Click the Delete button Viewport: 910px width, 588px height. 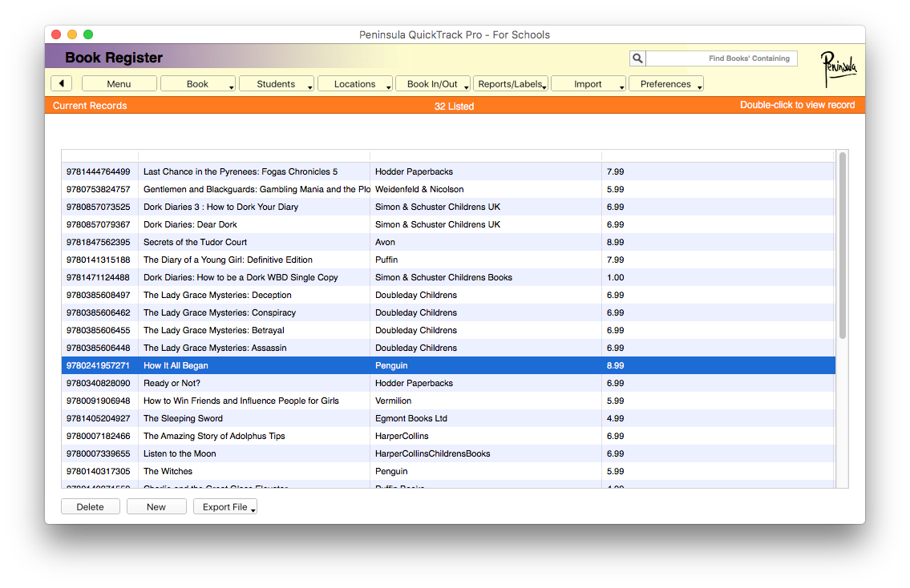(91, 506)
